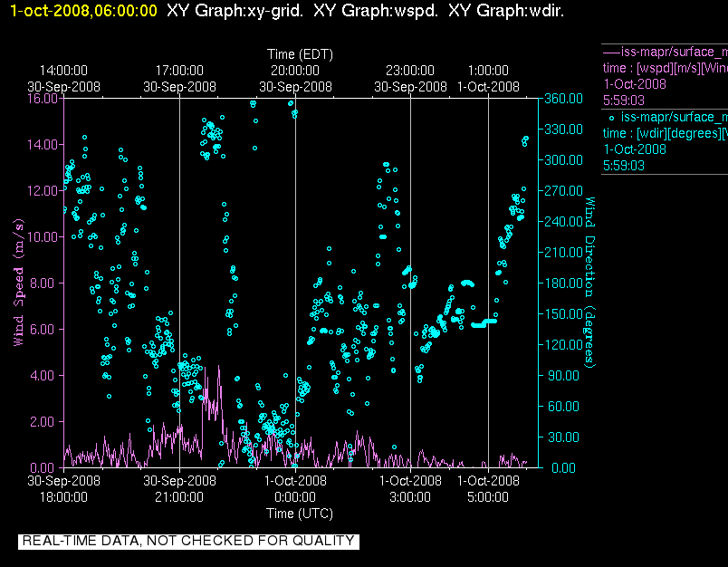Click the 'REAL-TIME DATA, NOT CHECKED FOR QUALITY' banner

click(x=188, y=542)
